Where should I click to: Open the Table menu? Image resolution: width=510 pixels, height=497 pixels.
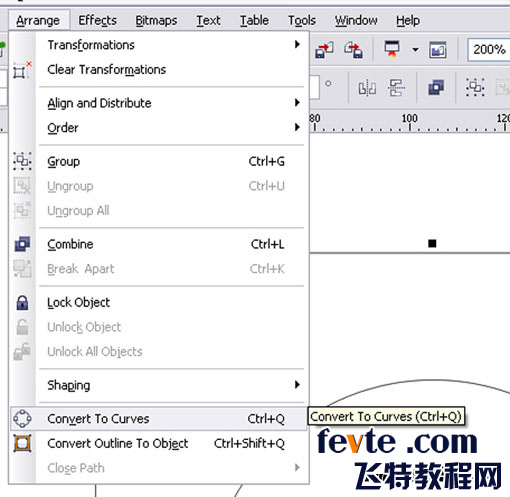254,21
